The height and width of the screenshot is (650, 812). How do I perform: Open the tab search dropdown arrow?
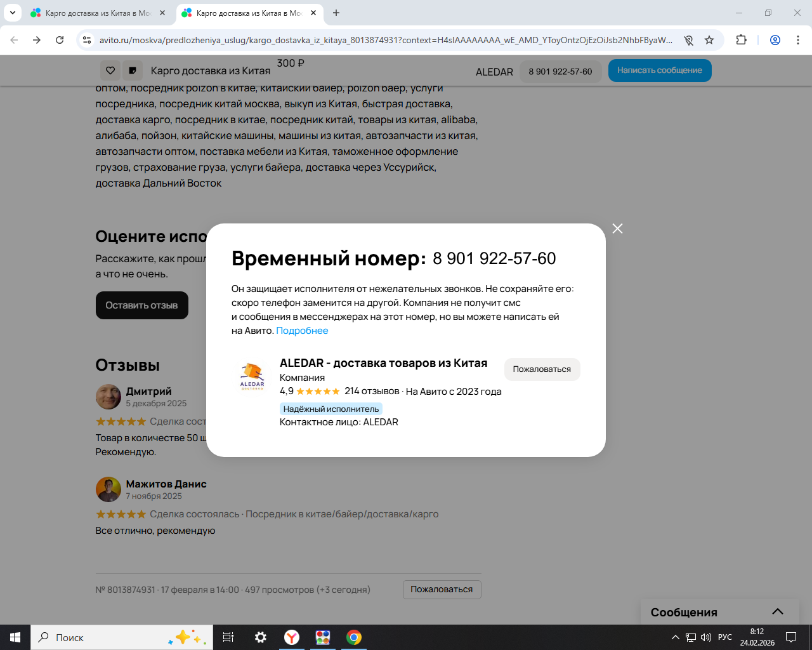click(x=12, y=13)
